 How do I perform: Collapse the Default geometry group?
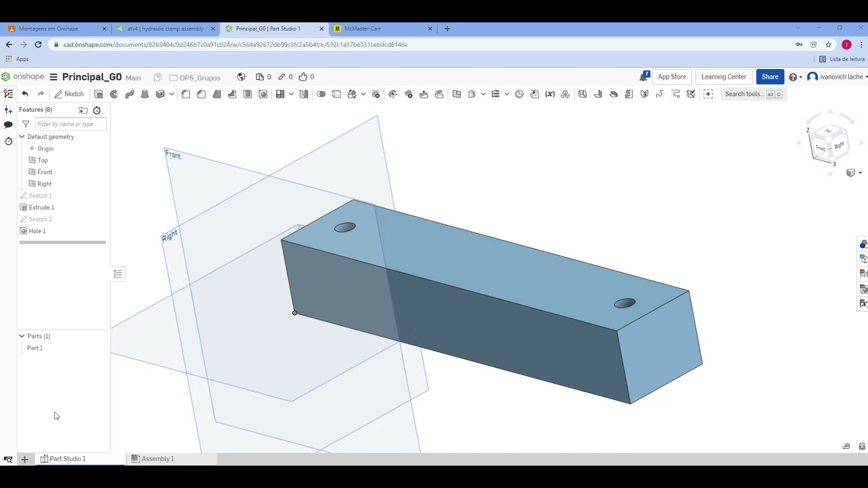click(x=22, y=137)
